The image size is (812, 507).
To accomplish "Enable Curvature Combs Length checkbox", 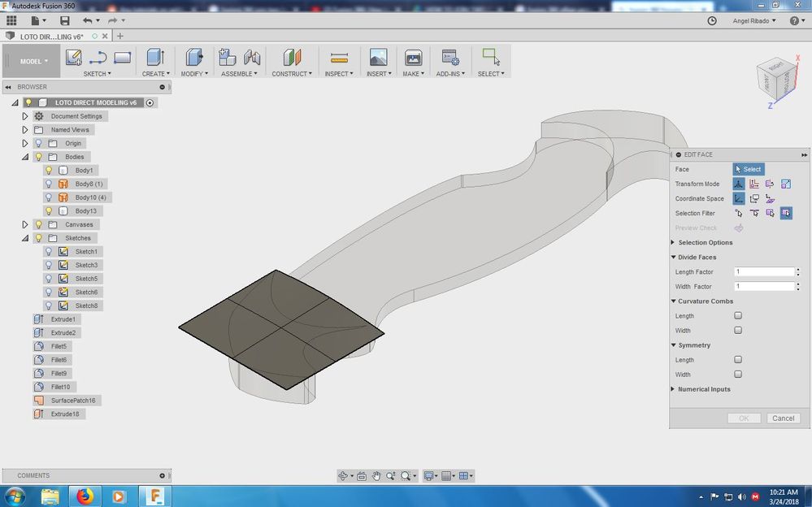I will tap(738, 316).
